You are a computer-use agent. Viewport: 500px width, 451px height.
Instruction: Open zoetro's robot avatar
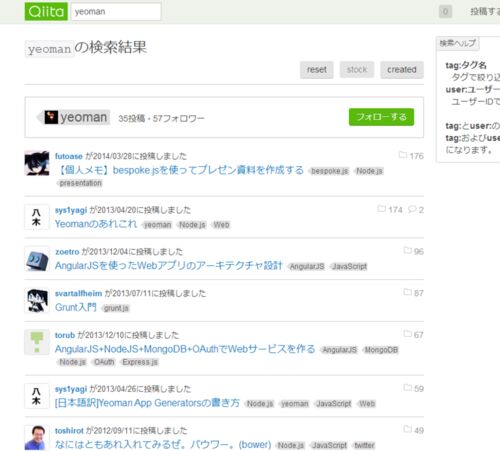37,259
